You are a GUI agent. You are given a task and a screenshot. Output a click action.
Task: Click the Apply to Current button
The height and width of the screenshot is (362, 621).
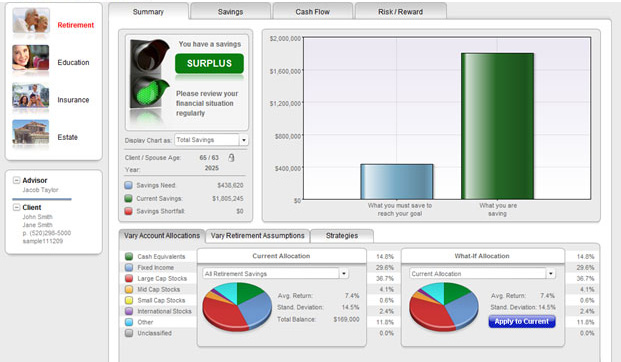pyautogui.click(x=522, y=321)
